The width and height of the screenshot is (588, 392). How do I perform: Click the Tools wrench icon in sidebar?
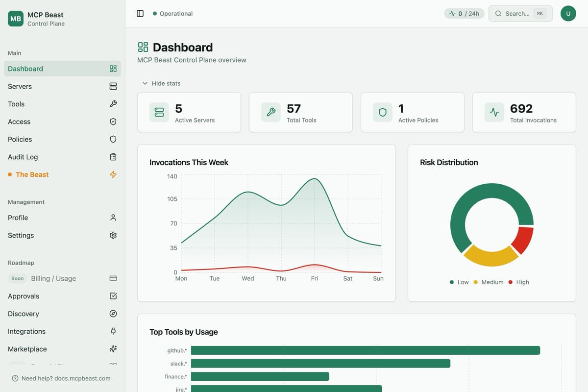113,104
